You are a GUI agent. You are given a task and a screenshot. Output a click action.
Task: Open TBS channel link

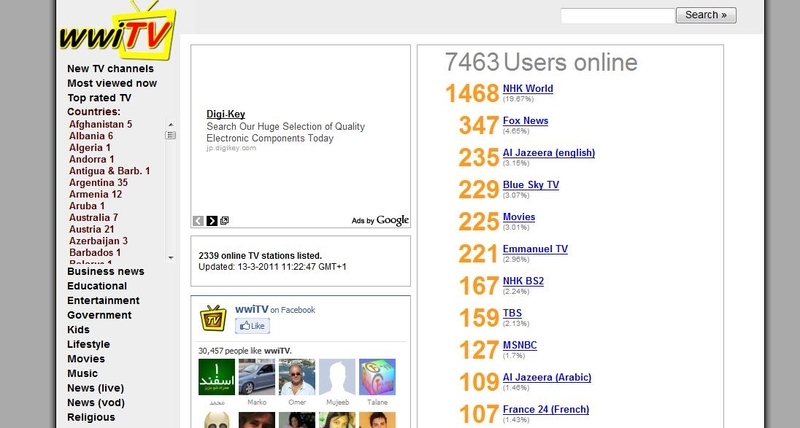[512, 314]
